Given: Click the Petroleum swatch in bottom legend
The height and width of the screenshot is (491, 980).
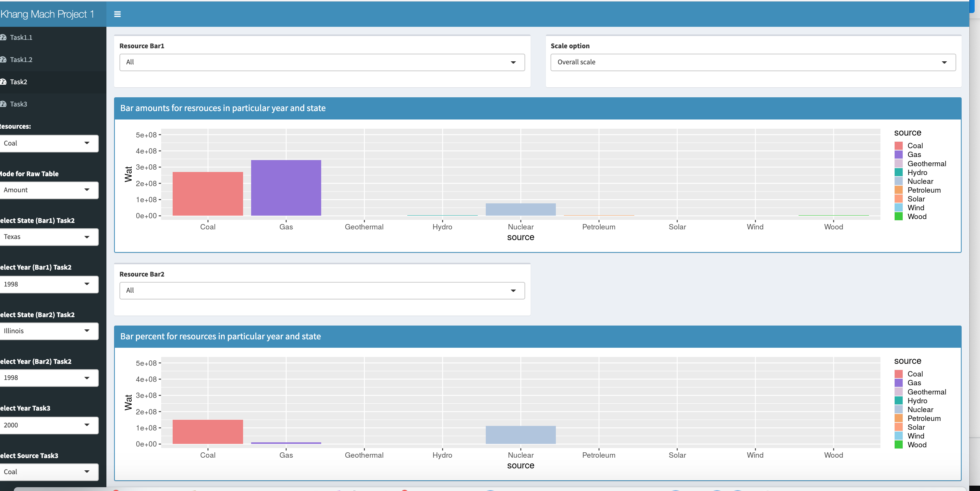Looking at the screenshot, I should (x=898, y=418).
